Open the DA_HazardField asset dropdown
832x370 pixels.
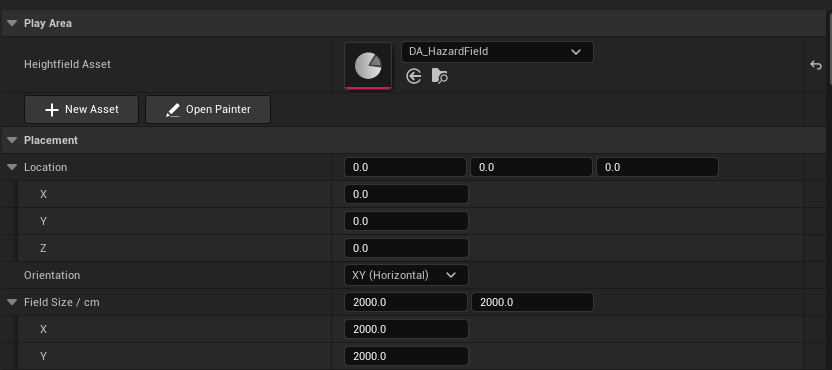pos(497,52)
